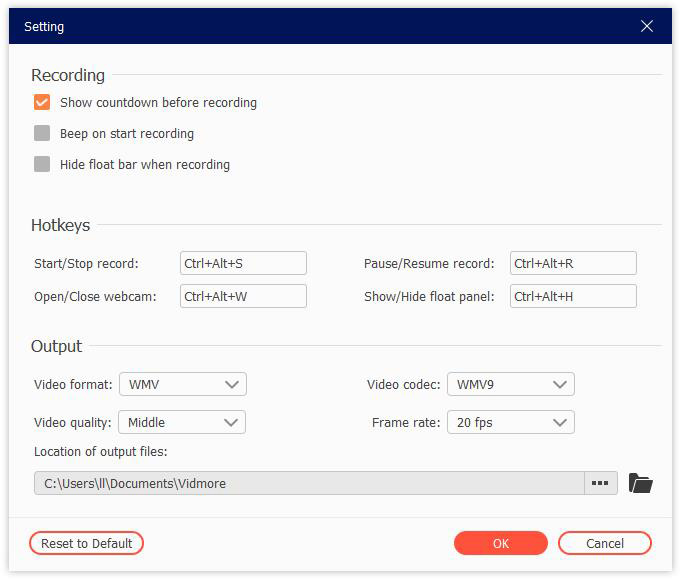This screenshot has width=680, height=580.
Task: Open the Video codec WMV9 dropdown
Action: tap(510, 384)
